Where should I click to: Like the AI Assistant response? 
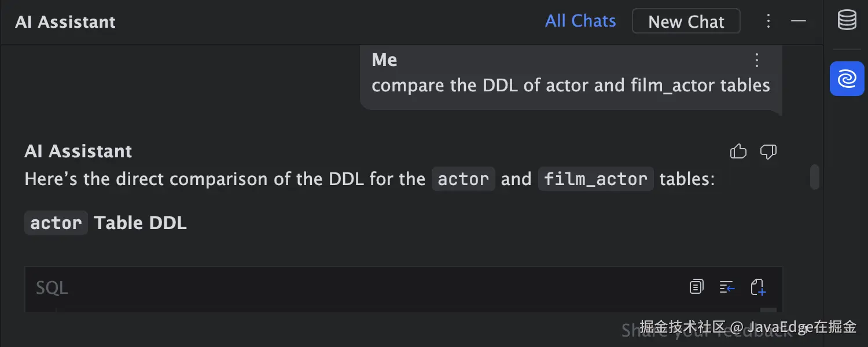pyautogui.click(x=738, y=152)
